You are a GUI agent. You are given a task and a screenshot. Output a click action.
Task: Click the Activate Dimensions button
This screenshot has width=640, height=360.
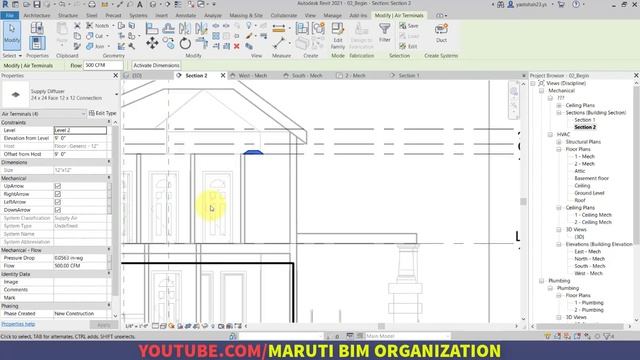click(156, 65)
